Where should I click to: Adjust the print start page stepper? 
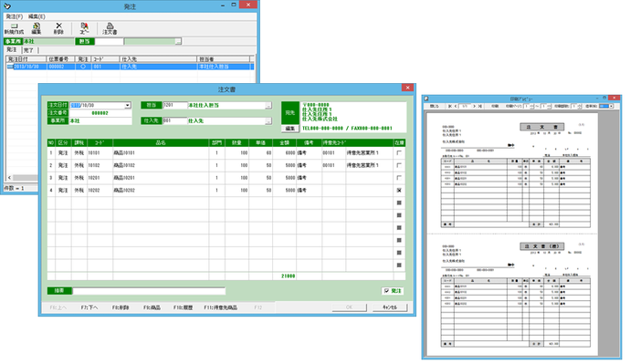532,107
